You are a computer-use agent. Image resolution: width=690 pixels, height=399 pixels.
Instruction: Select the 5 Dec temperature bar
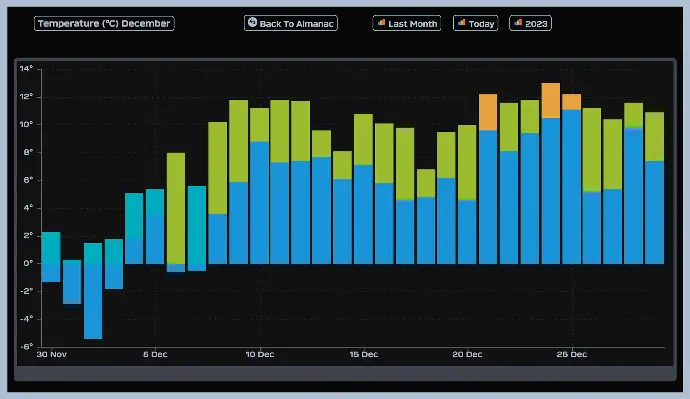155,227
